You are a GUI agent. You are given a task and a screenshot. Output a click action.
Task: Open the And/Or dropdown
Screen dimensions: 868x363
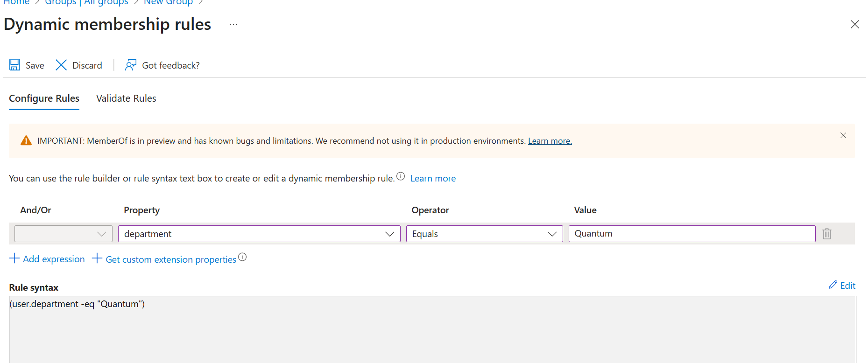pos(64,234)
